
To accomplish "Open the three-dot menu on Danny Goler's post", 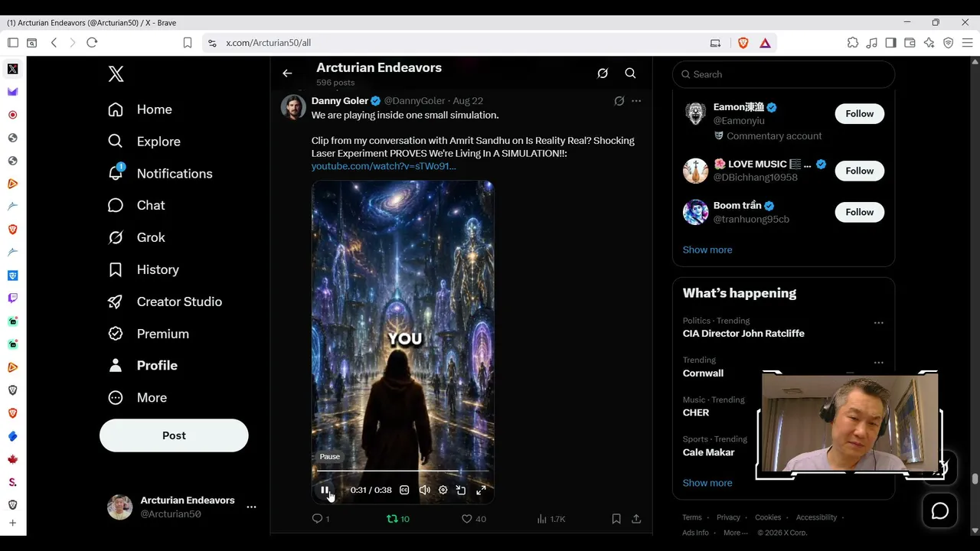I will (x=636, y=101).
